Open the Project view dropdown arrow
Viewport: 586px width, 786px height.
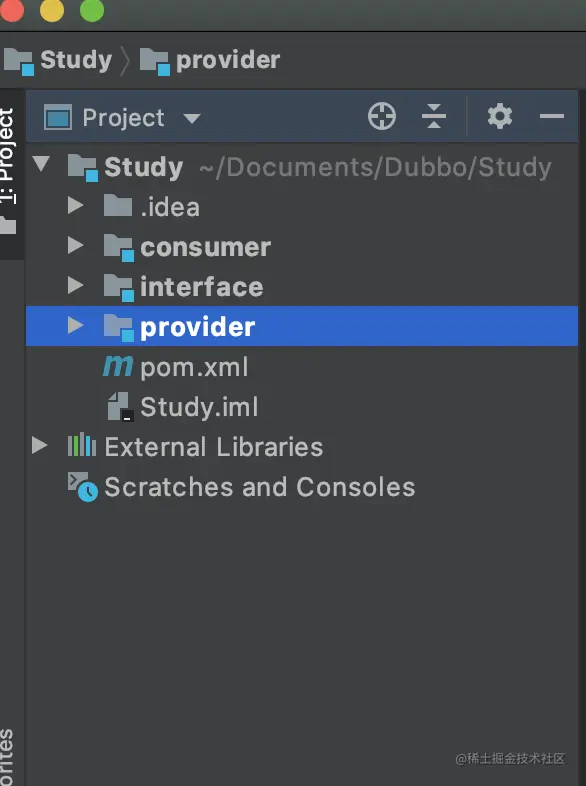pyautogui.click(x=191, y=118)
